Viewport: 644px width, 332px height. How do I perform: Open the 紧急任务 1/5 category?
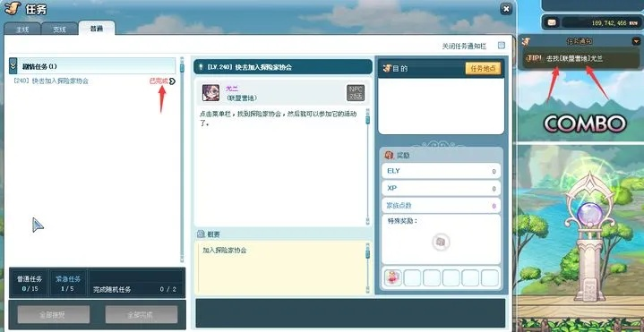pyautogui.click(x=68, y=283)
